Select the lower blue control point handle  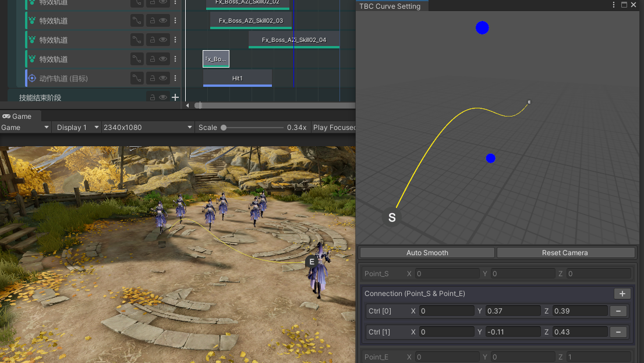[x=490, y=158]
